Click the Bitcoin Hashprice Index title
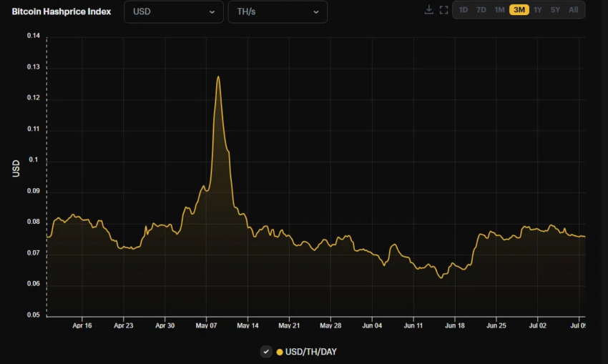Screen dimensions: 608x364 pyautogui.click(x=62, y=11)
